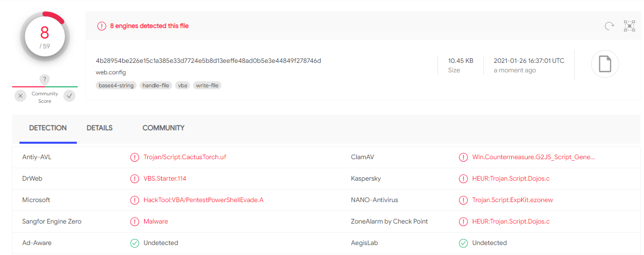
Task: Vote malicious with the X community icon
Action: (20, 96)
